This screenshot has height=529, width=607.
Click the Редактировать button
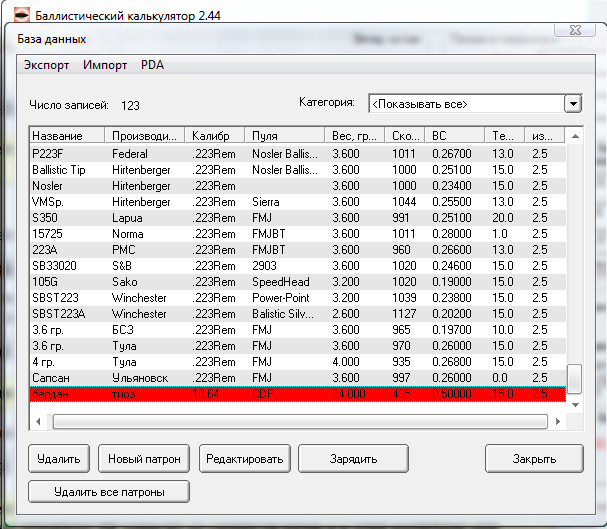[246, 459]
